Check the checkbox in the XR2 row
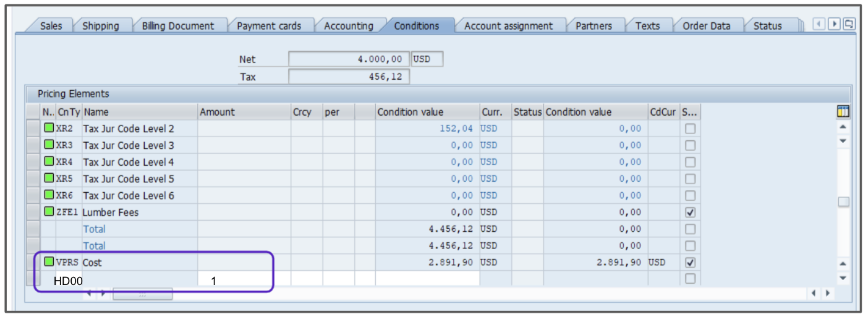Image resolution: width=868 pixels, height=319 pixels. [x=691, y=129]
